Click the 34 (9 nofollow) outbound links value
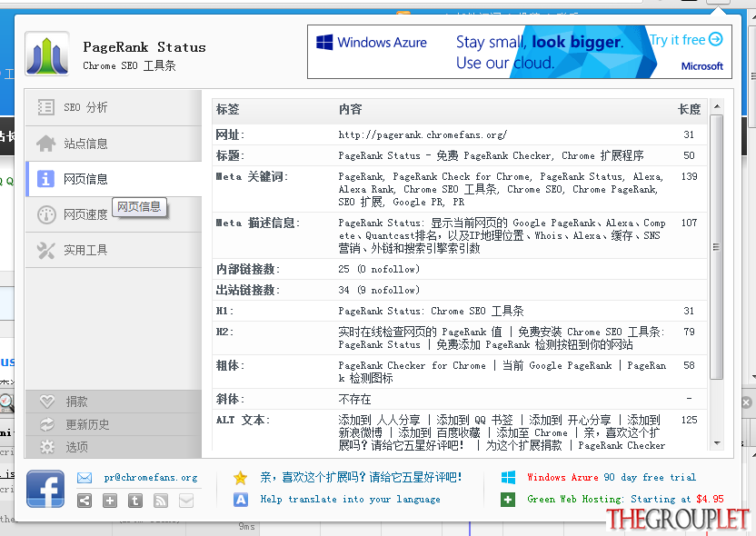The image size is (756, 536). pyautogui.click(x=379, y=290)
